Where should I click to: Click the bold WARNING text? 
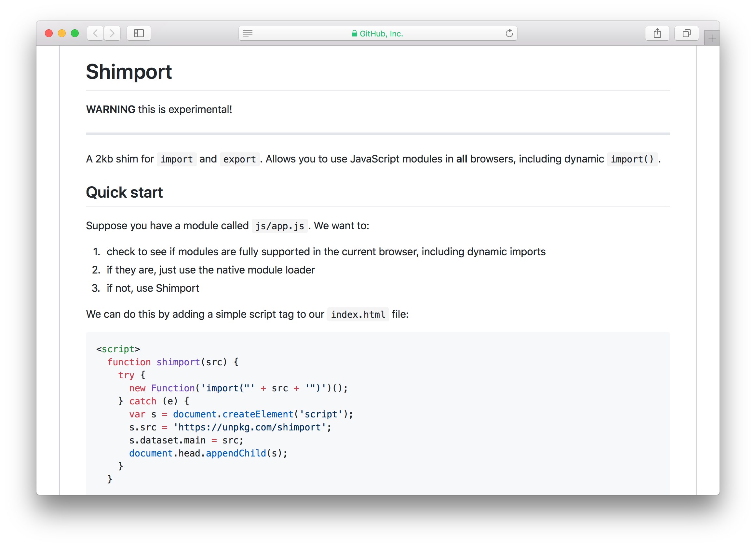pyautogui.click(x=111, y=109)
